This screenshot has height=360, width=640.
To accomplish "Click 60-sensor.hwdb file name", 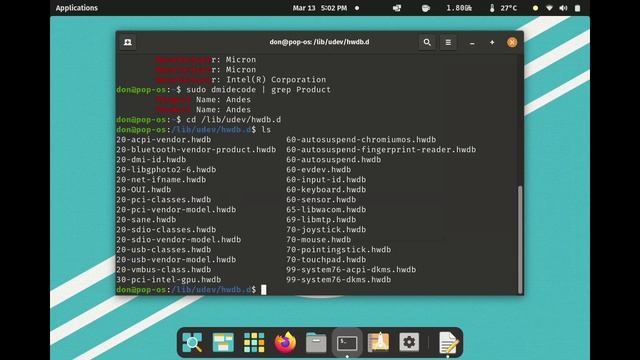I will 321,200.
